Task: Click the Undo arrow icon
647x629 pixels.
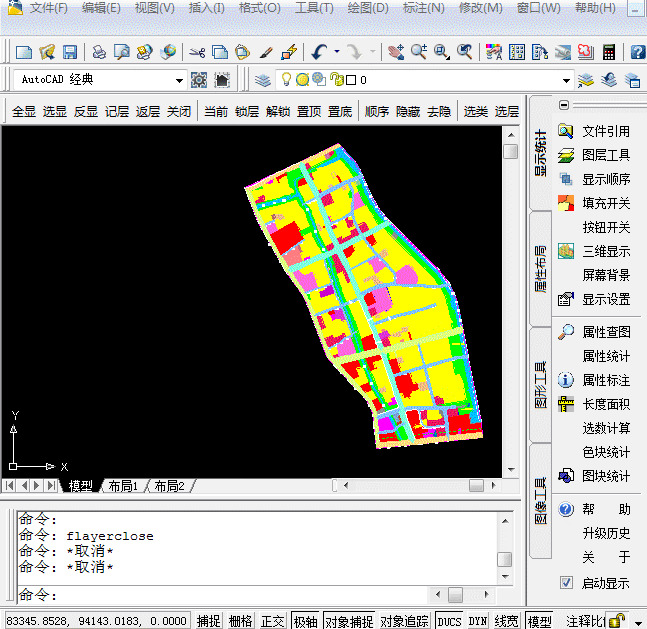Action: click(319, 52)
